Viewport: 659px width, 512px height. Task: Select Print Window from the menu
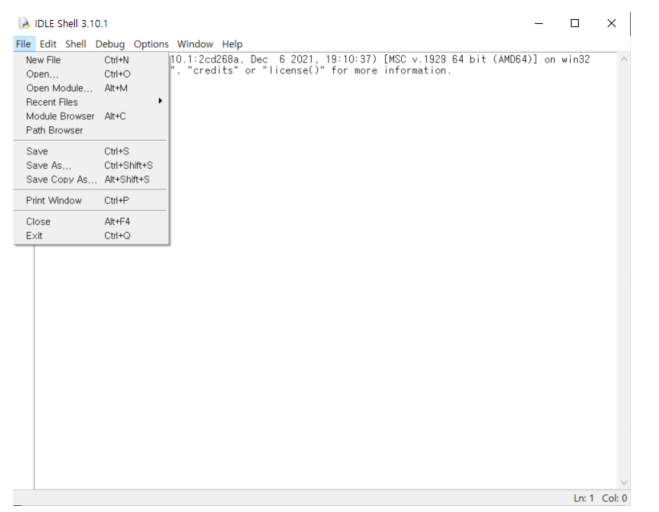[91, 201]
